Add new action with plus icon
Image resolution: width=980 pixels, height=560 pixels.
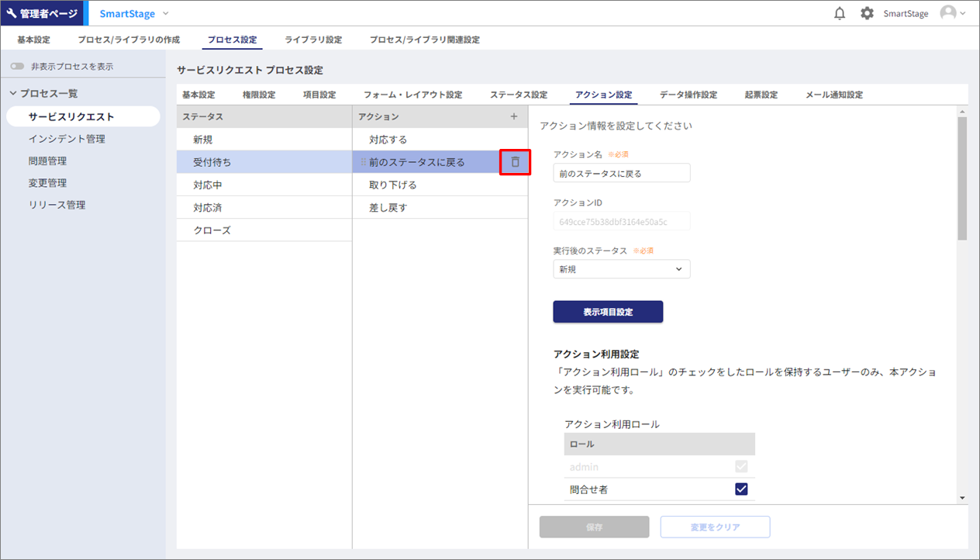pos(513,116)
